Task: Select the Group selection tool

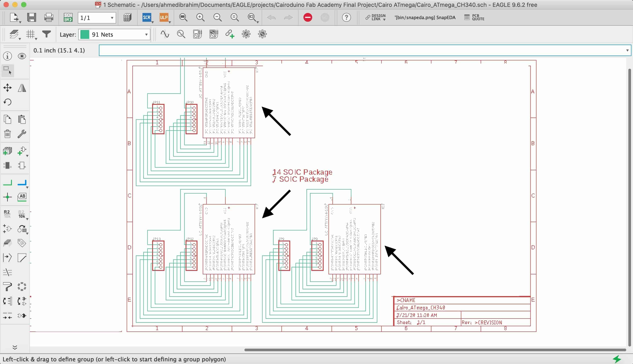Action: (7, 70)
